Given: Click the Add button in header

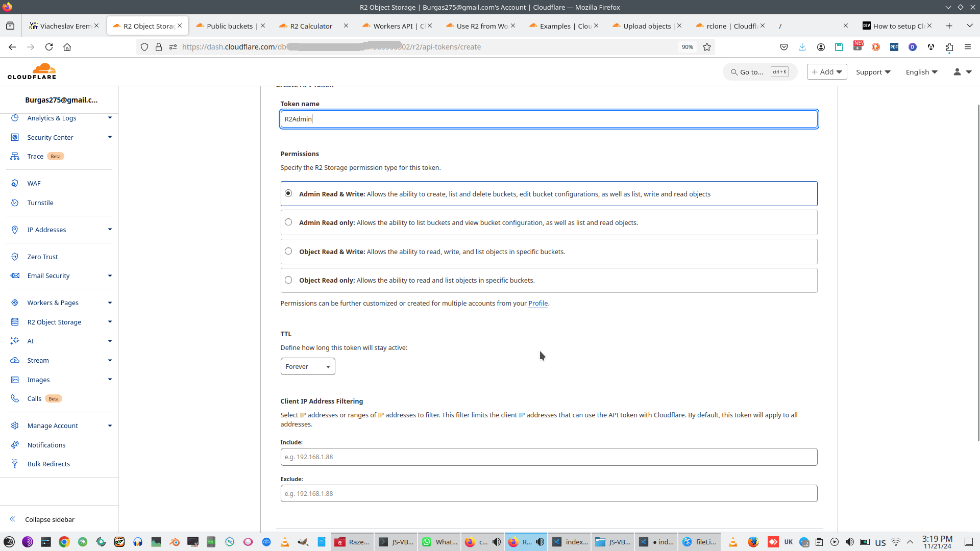Looking at the screenshot, I should click(826, 72).
